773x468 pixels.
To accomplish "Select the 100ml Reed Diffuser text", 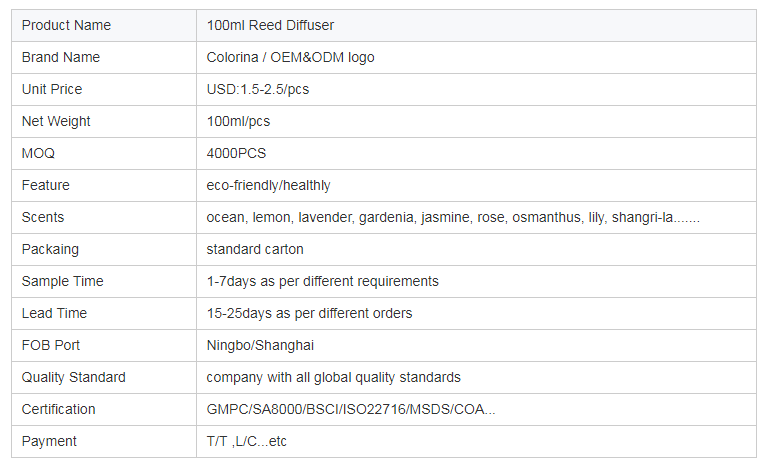I will click(270, 25).
